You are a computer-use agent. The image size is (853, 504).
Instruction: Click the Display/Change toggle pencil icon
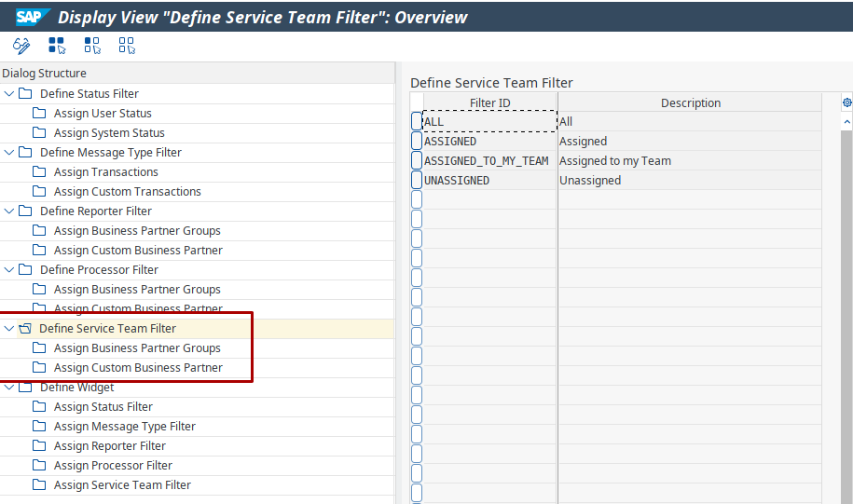click(x=21, y=46)
